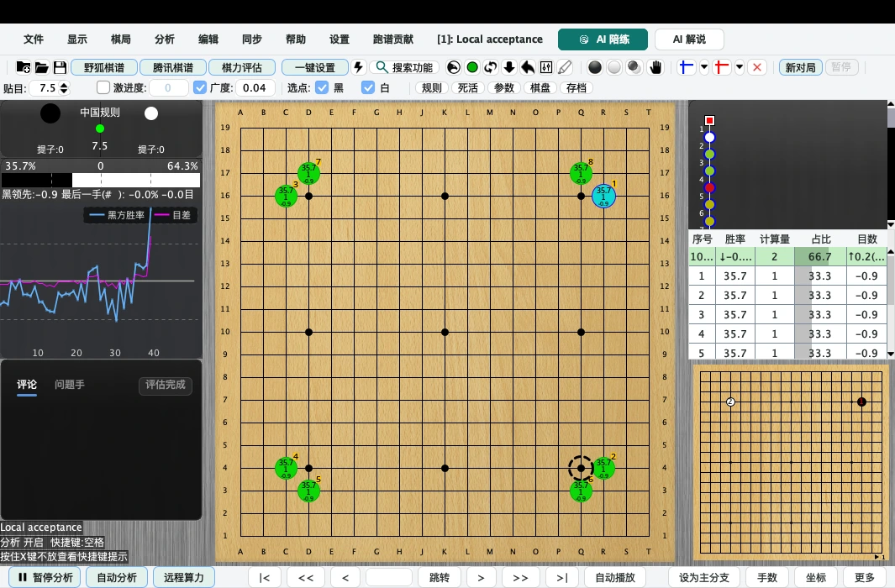Click the 一键设置 button
Screen dimensions: 895x588
click(314, 67)
